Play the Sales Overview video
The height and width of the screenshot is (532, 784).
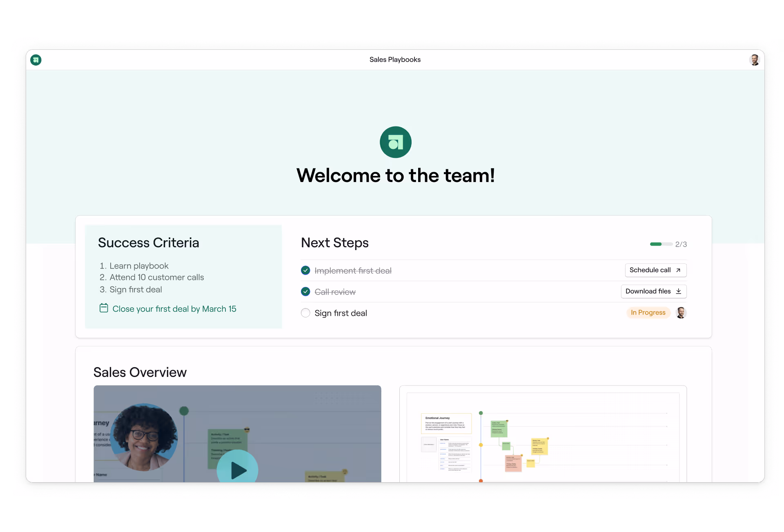(238, 469)
